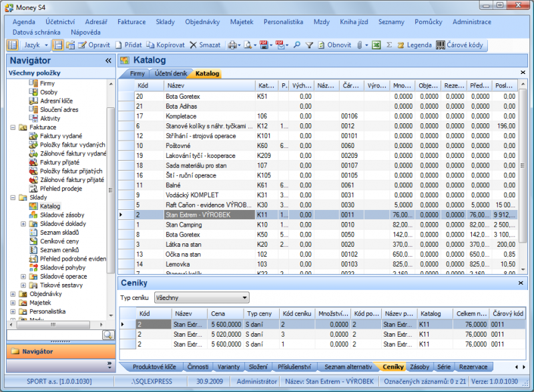Select the price row with Cena 5 020,0000
Viewport: 534px width, 392px height.
pos(322,335)
